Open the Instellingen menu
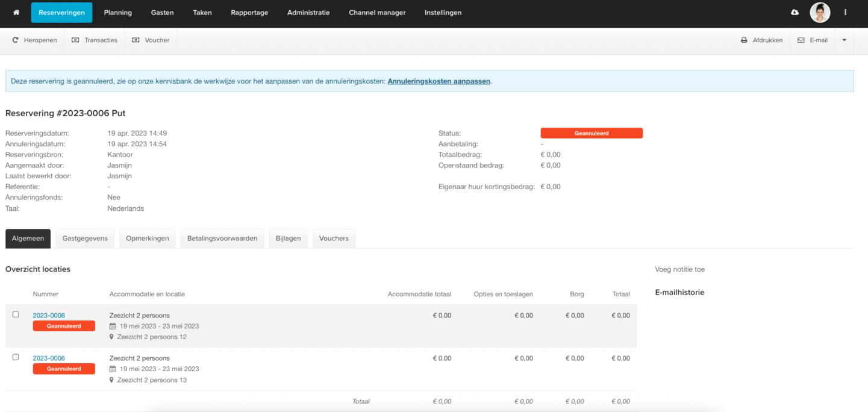Image resolution: width=868 pixels, height=412 pixels. (x=443, y=13)
